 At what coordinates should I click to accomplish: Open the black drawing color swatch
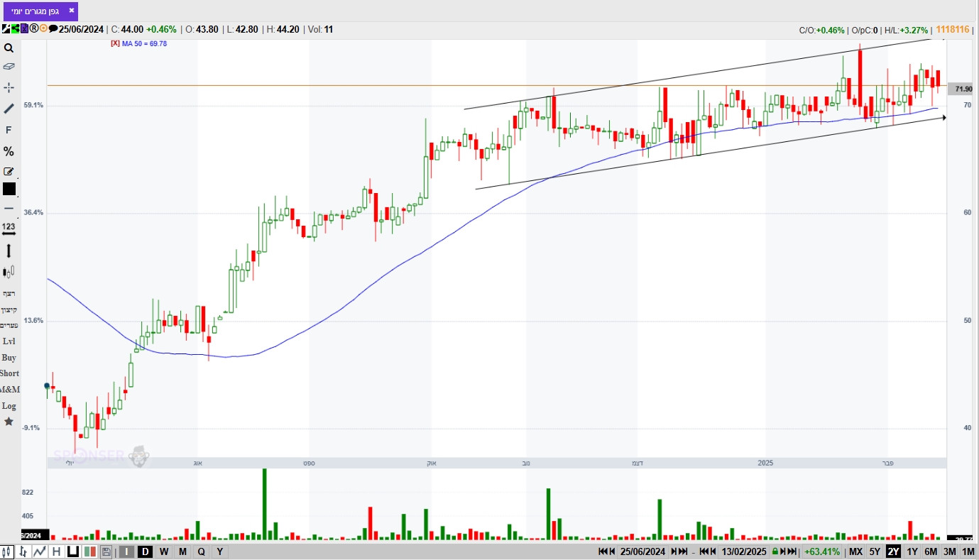pos(9,189)
